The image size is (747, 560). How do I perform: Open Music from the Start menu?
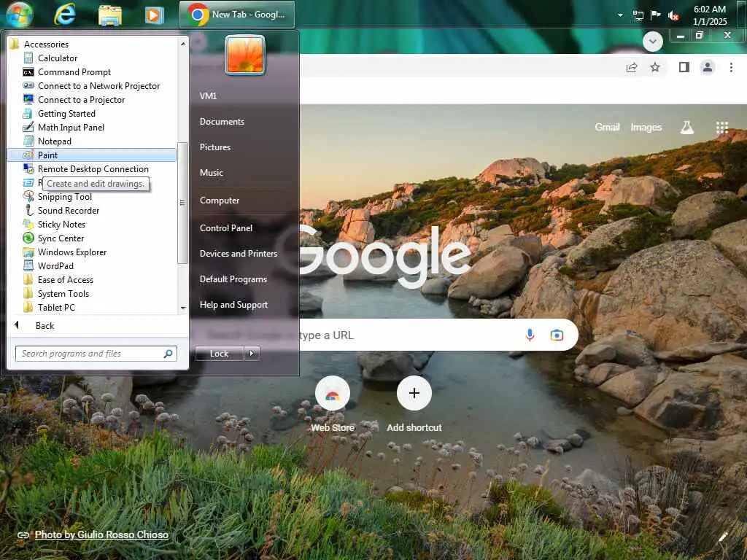pyautogui.click(x=211, y=172)
